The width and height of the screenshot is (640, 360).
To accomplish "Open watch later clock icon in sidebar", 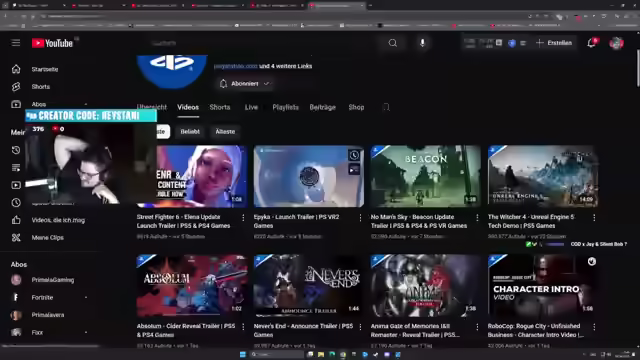I will 16,202.
